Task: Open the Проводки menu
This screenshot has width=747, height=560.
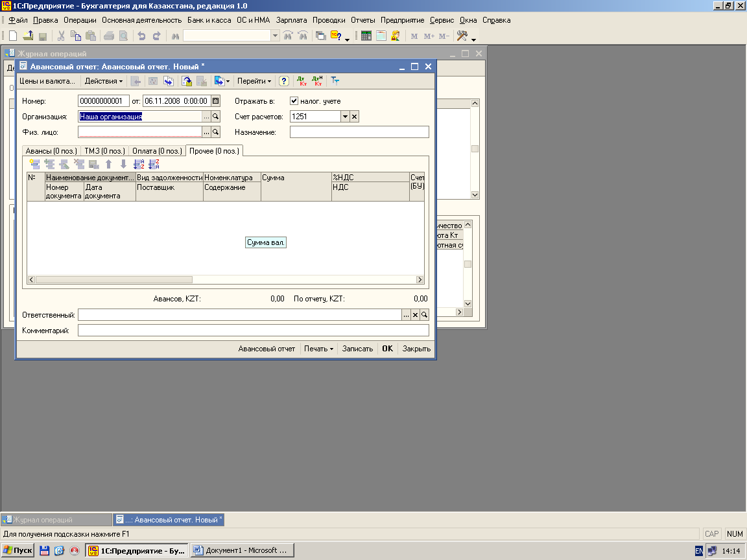Action: pyautogui.click(x=329, y=20)
